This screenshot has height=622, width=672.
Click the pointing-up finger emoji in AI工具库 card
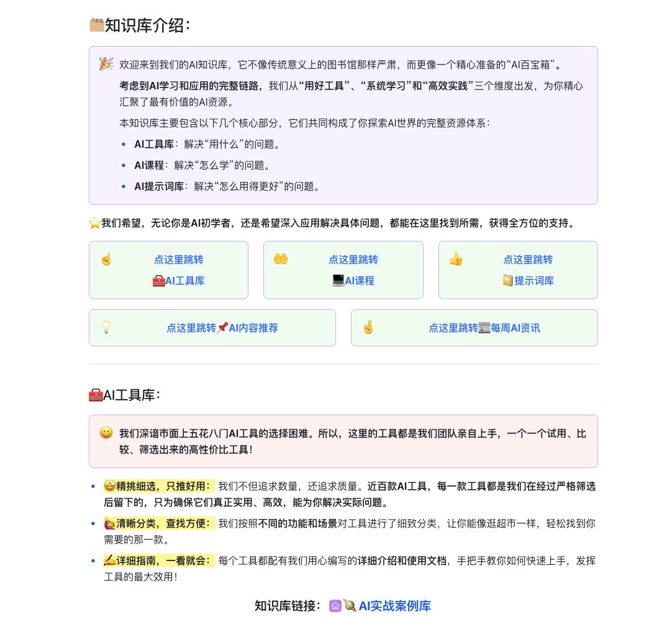click(106, 259)
